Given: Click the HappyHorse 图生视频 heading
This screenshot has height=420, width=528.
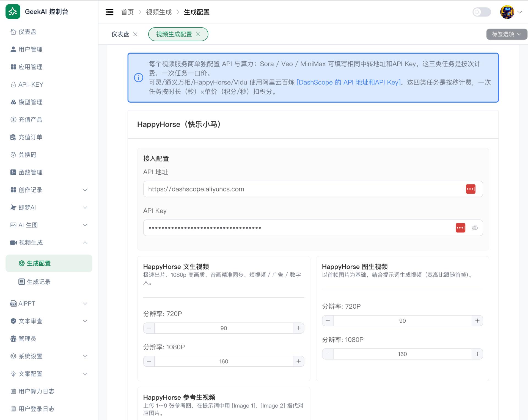Looking at the screenshot, I should [355, 267].
